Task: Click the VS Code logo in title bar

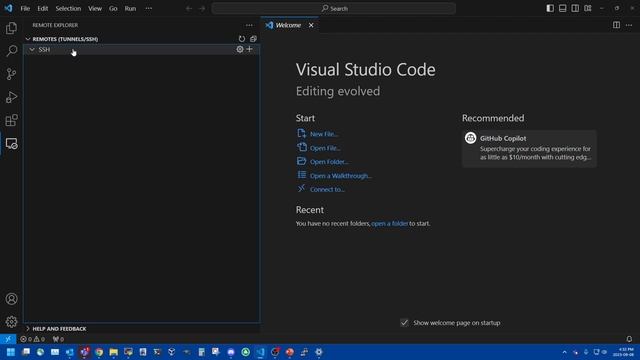Action: click(8, 8)
